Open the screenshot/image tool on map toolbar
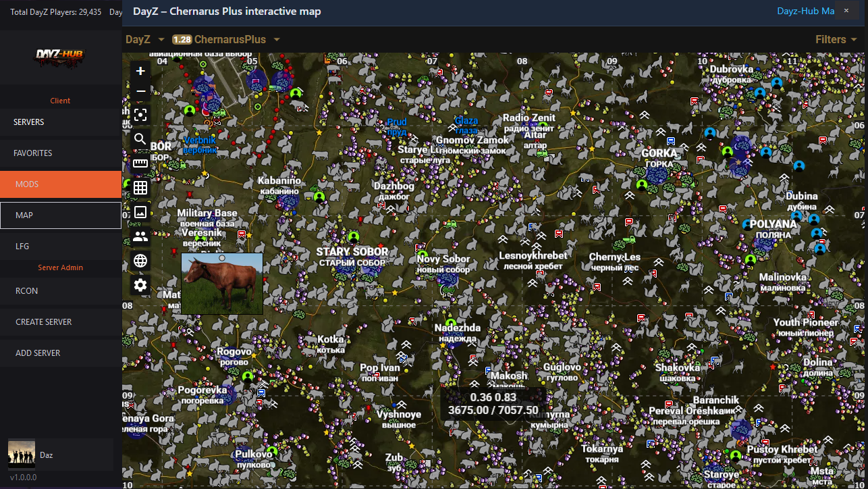Image resolution: width=868 pixels, height=489 pixels. coord(140,211)
